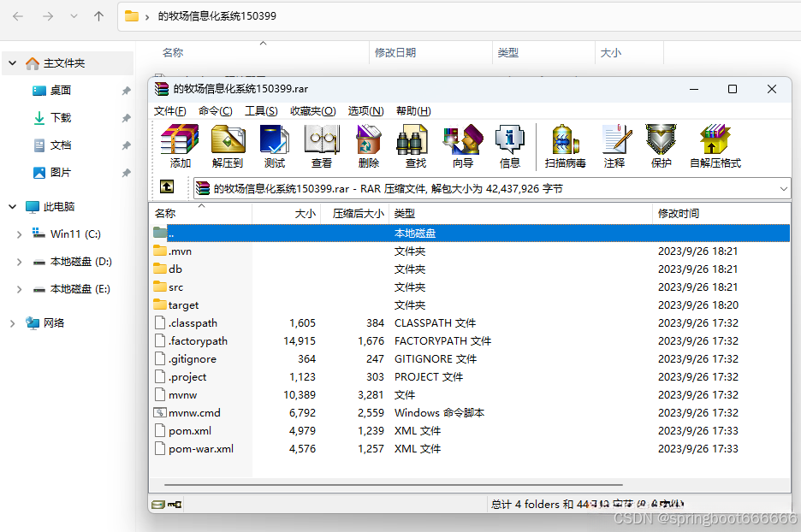Viewport: 801px width, 532px height.
Task: Select 下载 in Explorer sidebar
Action: (60, 118)
